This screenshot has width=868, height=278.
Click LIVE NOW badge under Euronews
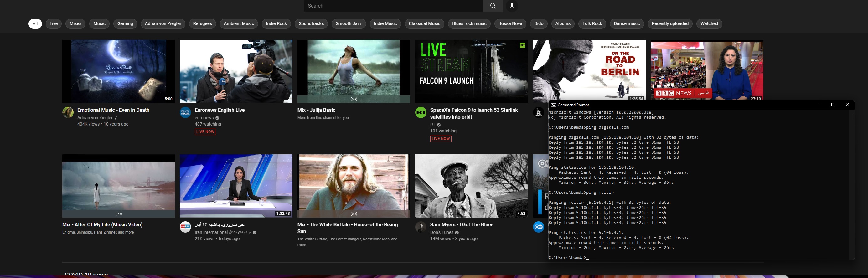[205, 132]
